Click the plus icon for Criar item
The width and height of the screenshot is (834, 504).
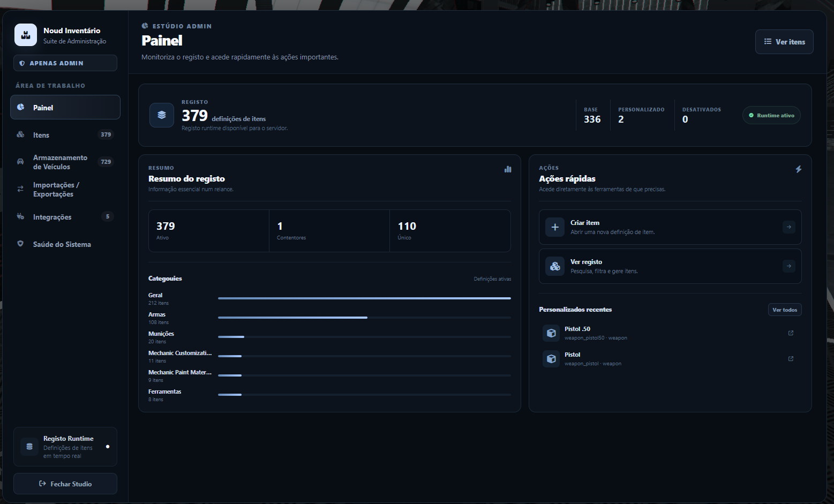pos(555,227)
